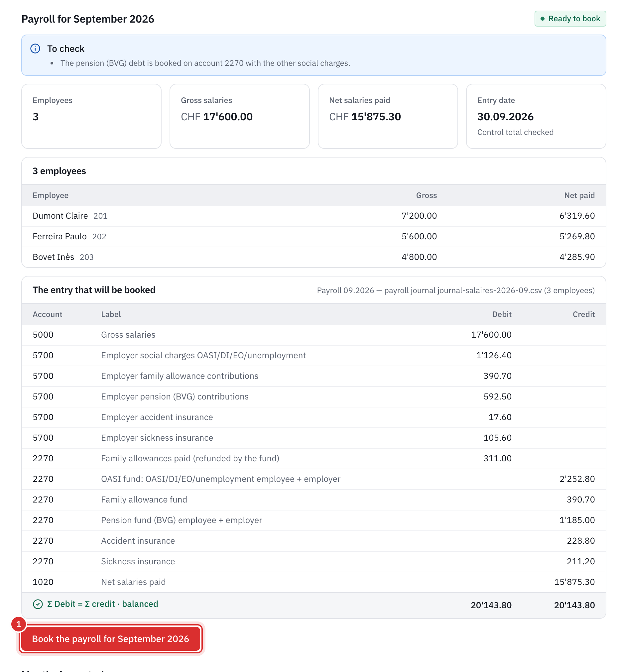Click the Accident insurance credit 228.80
This screenshot has height=672, width=617.
click(x=581, y=541)
